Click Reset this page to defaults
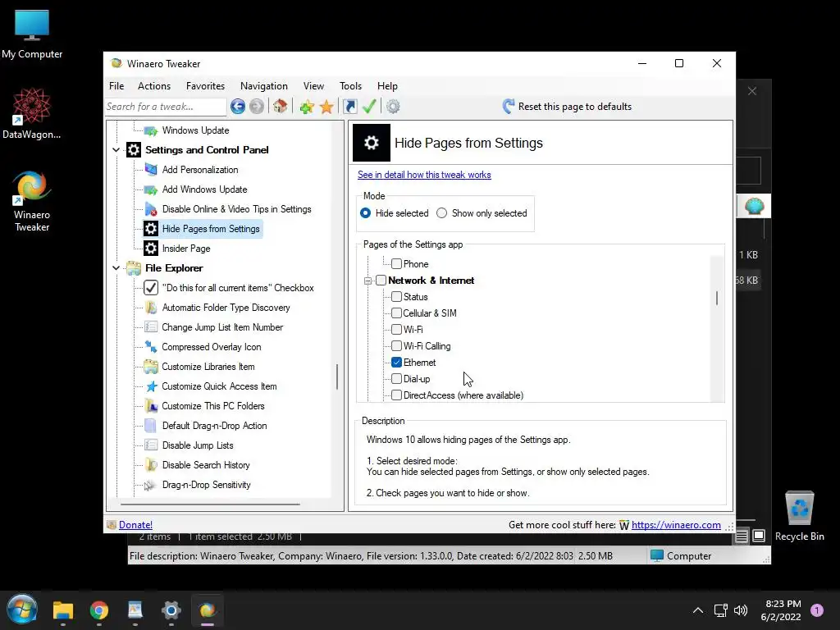Screen dimensions: 840x630 click(x=567, y=107)
